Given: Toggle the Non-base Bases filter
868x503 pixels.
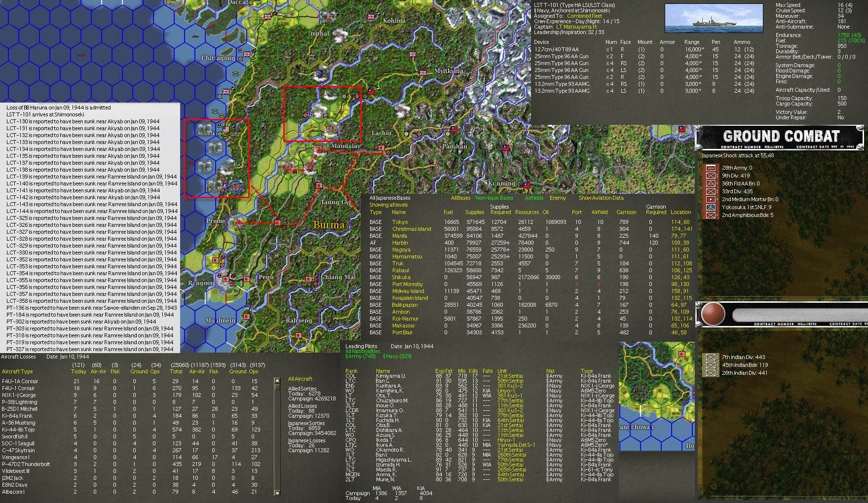Looking at the screenshot, I should [494, 198].
